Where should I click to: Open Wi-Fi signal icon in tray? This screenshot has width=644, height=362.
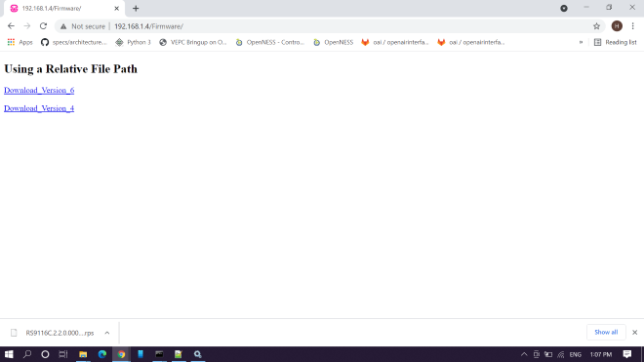pyautogui.click(x=561, y=354)
